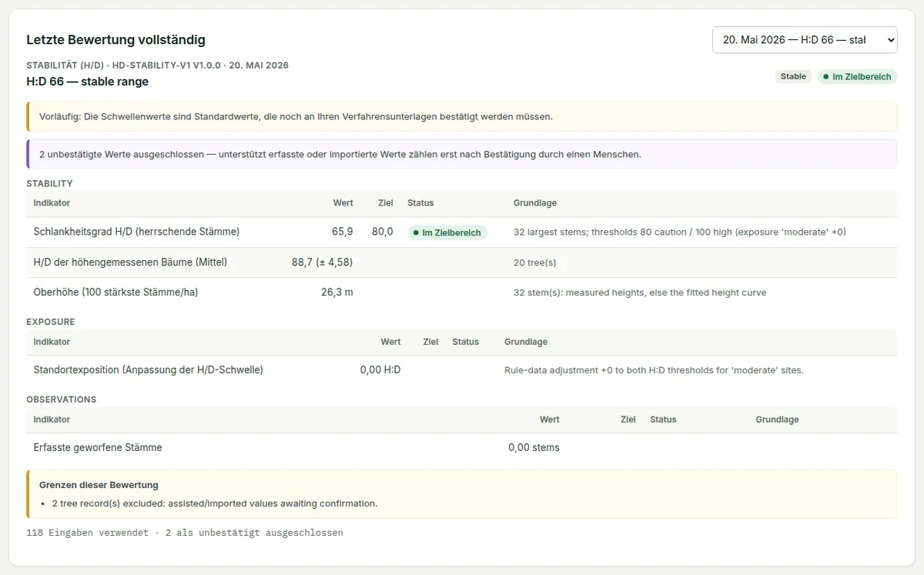Click the value '65,9' in the Schlankheitsgrad row
The width and height of the screenshot is (924, 575).
[x=342, y=232]
